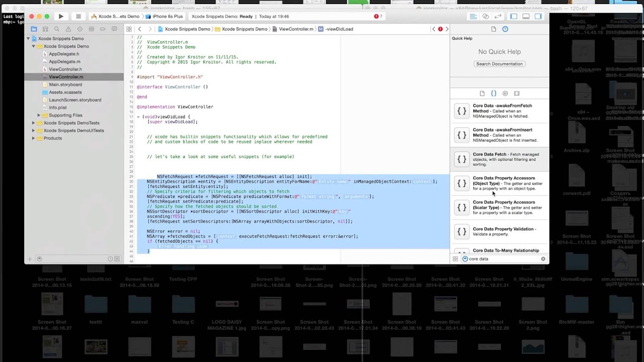Choose the iPhone 6s Plus destination

(x=165, y=17)
